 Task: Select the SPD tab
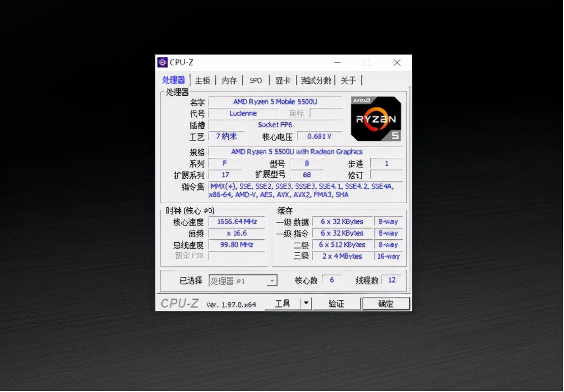(256, 80)
